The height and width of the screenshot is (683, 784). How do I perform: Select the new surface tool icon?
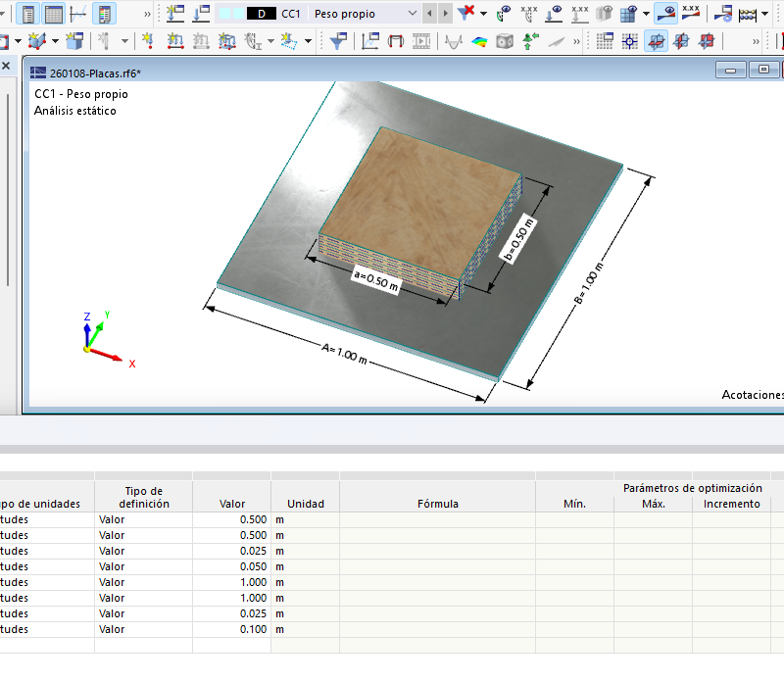[x=4, y=41]
